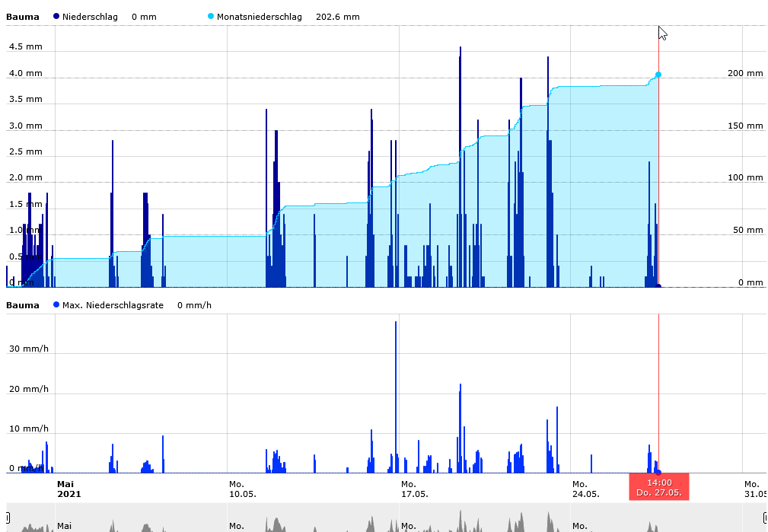Click the Monatsniederschlag legend label
This screenshot has height=532, width=768.
(x=260, y=17)
